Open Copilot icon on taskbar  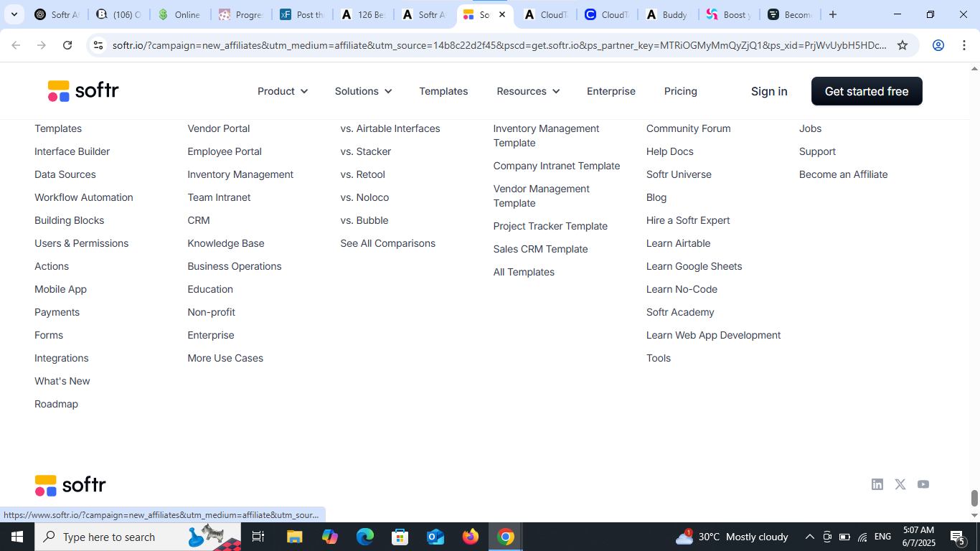pos(330,537)
